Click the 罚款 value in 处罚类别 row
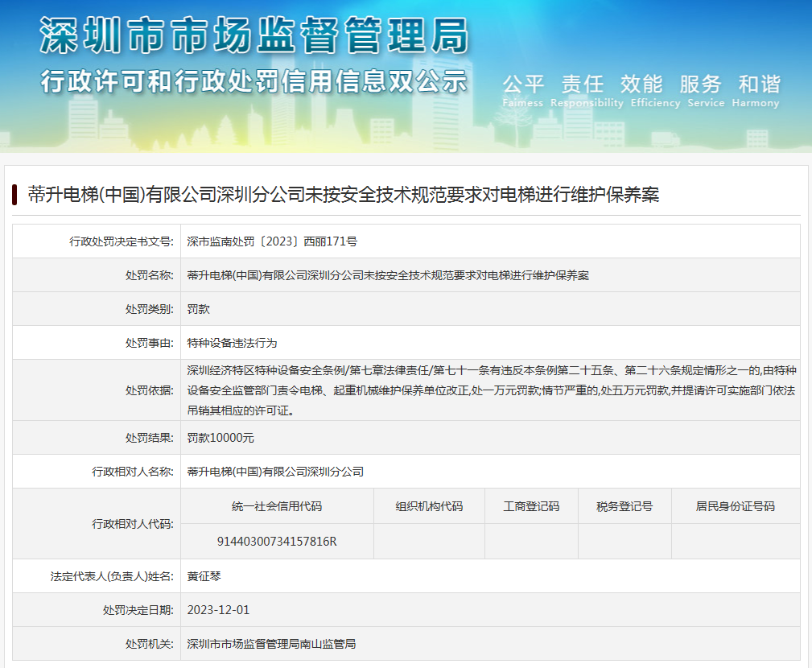 (198, 309)
